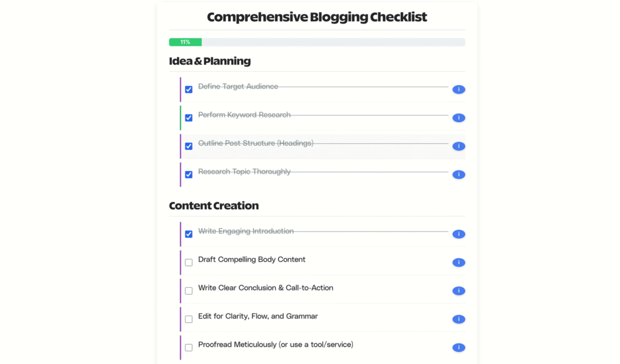The width and height of the screenshot is (620, 364).
Task: Open info for Proofread Meticulously item
Action: [458, 347]
